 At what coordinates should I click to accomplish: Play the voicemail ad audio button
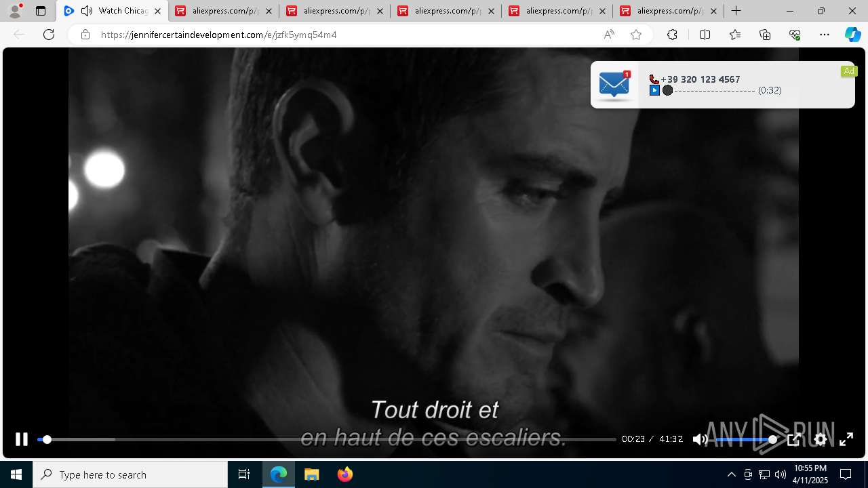click(654, 90)
